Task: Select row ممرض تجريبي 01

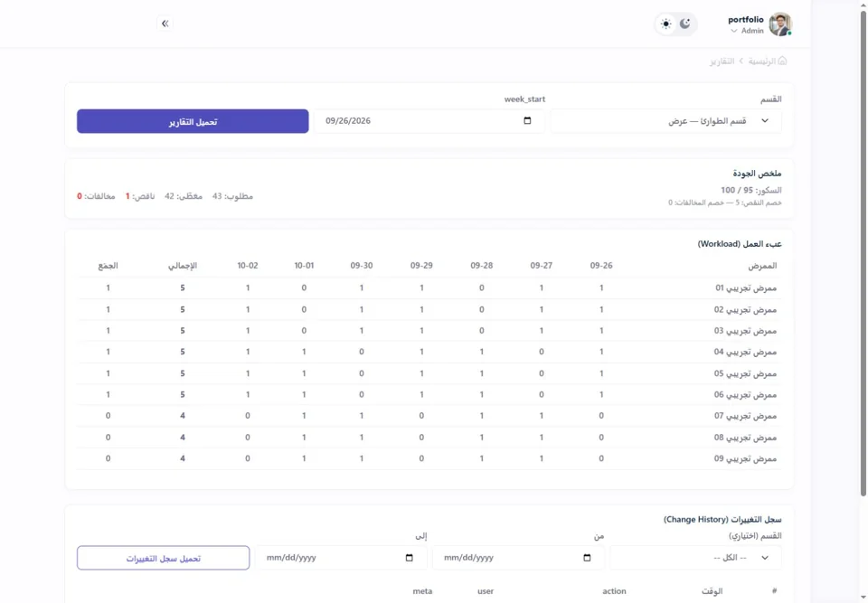Action: [429, 287]
